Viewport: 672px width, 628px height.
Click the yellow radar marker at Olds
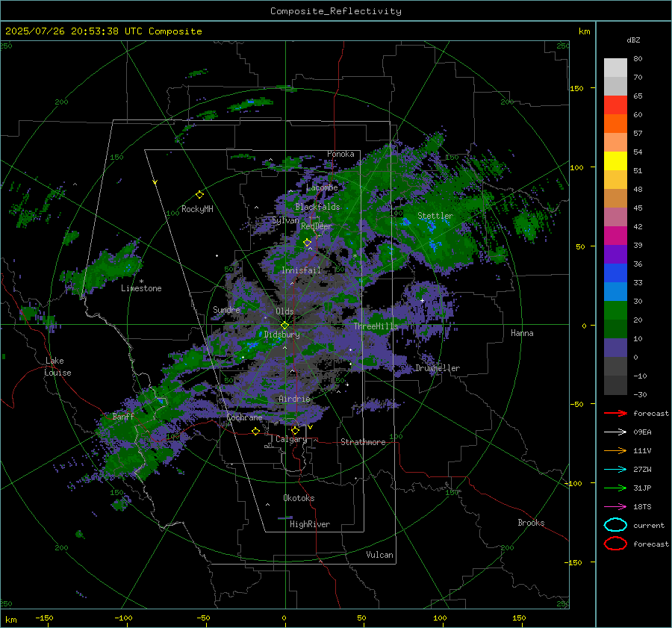coord(285,325)
